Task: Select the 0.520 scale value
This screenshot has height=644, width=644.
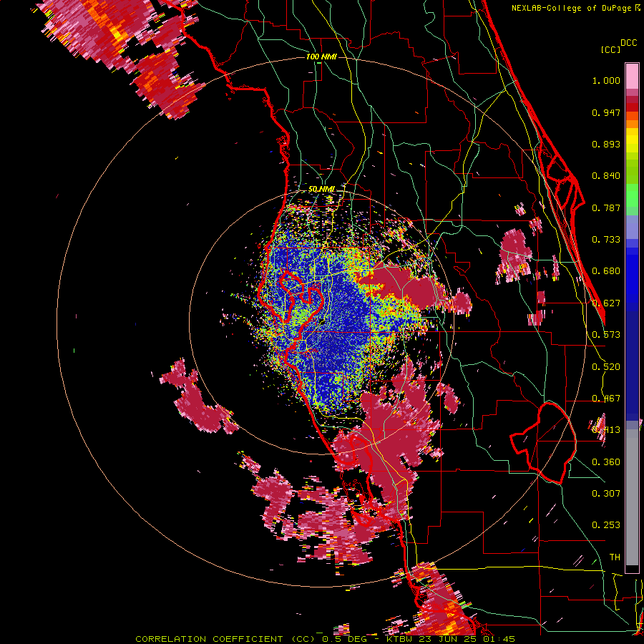Action: pos(606,367)
